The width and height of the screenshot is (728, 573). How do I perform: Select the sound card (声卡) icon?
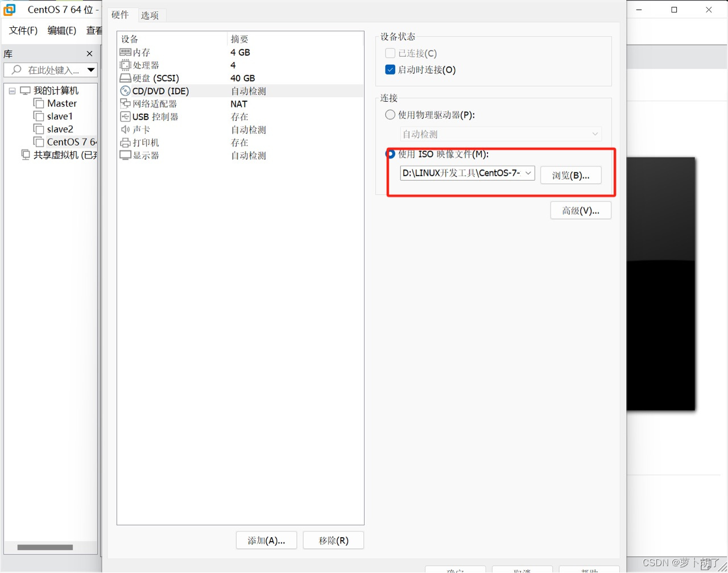tap(125, 130)
